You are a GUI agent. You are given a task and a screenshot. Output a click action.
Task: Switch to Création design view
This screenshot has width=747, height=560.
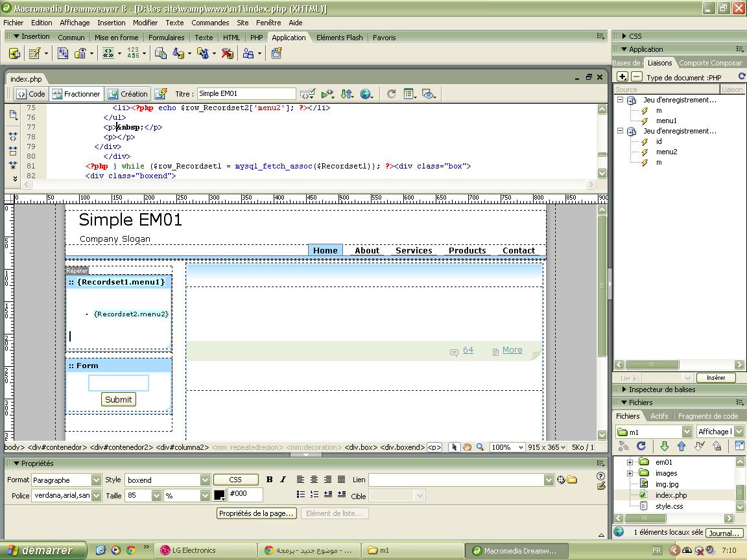coord(128,94)
